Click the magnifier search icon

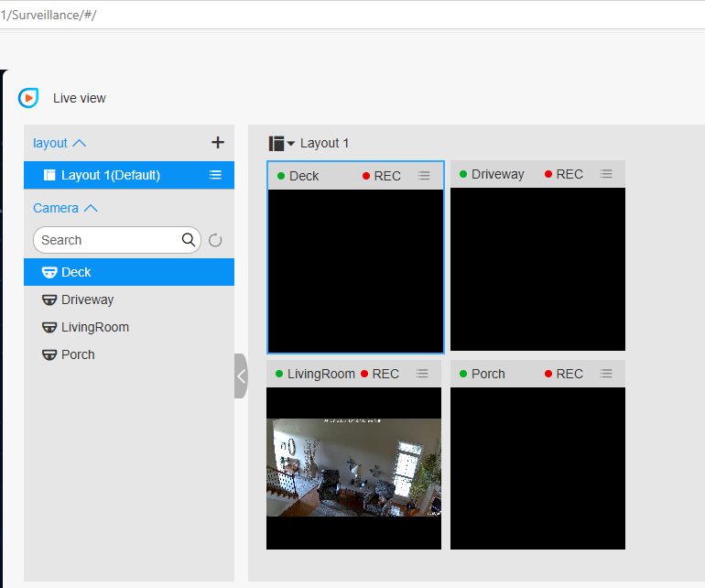pos(189,240)
